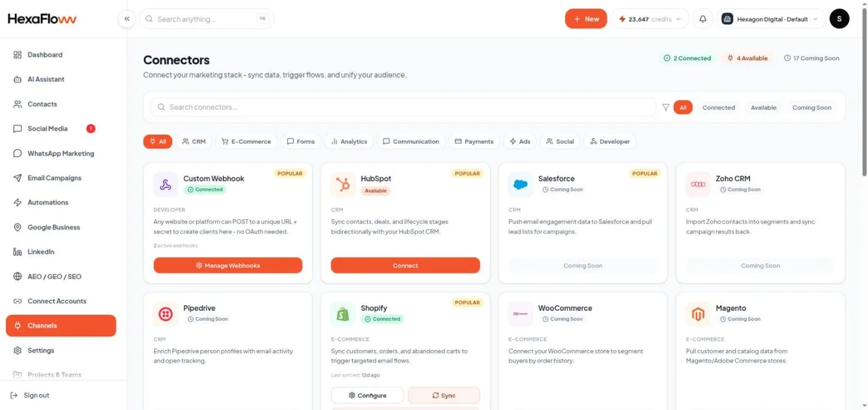Expand the Hexagon Digital workspace dropdown
This screenshot has width=868, height=410.
(815, 19)
